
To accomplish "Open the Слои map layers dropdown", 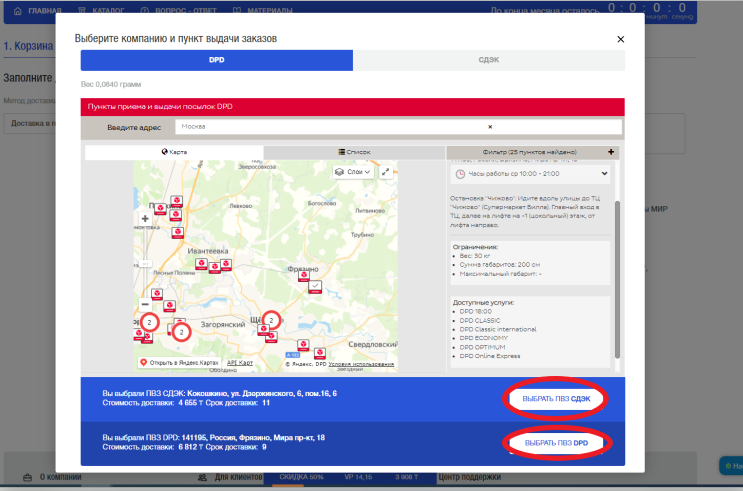I will (x=353, y=172).
